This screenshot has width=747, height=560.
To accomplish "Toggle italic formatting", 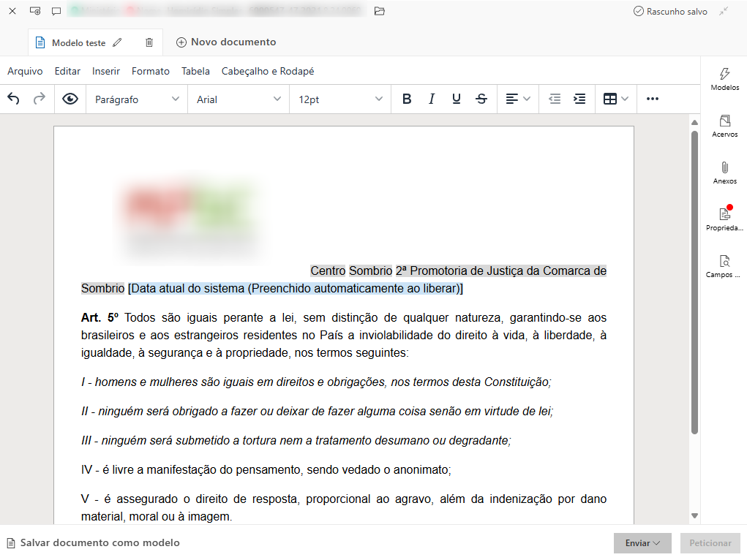I will click(x=432, y=99).
